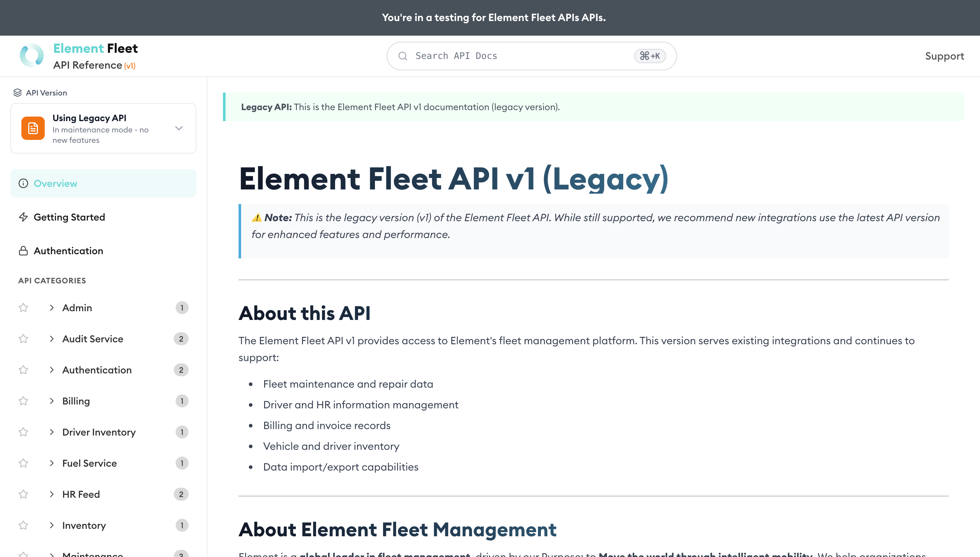
Task: Expand the Admin category chevron
Action: 52,308
